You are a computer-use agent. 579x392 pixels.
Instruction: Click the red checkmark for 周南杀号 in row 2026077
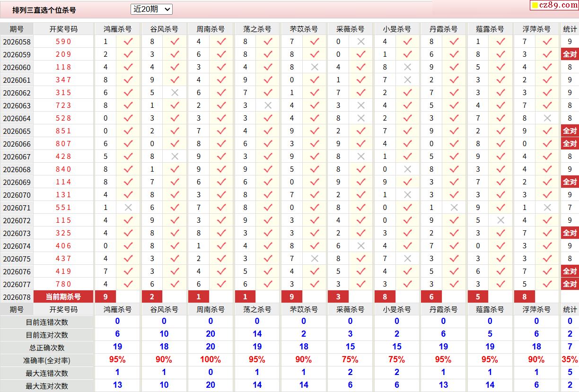pos(221,284)
